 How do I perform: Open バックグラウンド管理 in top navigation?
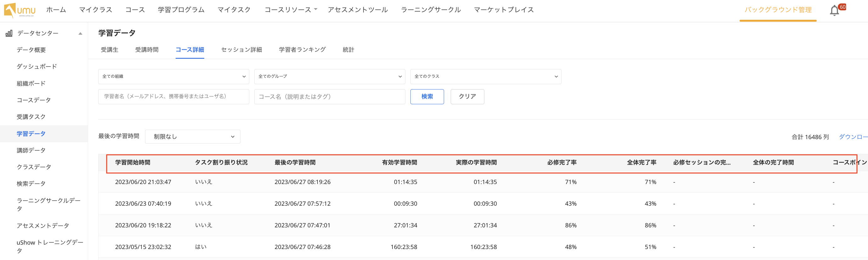pyautogui.click(x=778, y=10)
